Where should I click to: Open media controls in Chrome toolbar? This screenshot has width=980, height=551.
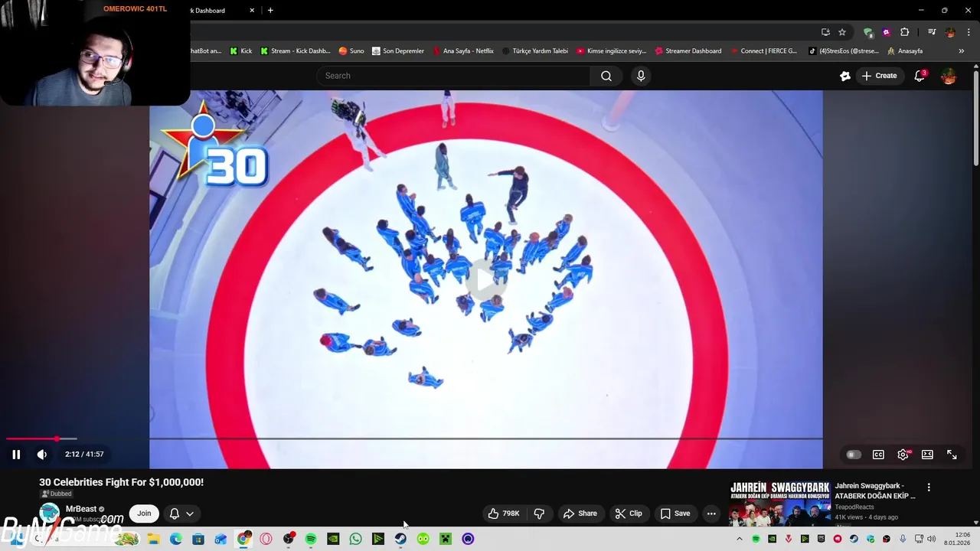(932, 32)
